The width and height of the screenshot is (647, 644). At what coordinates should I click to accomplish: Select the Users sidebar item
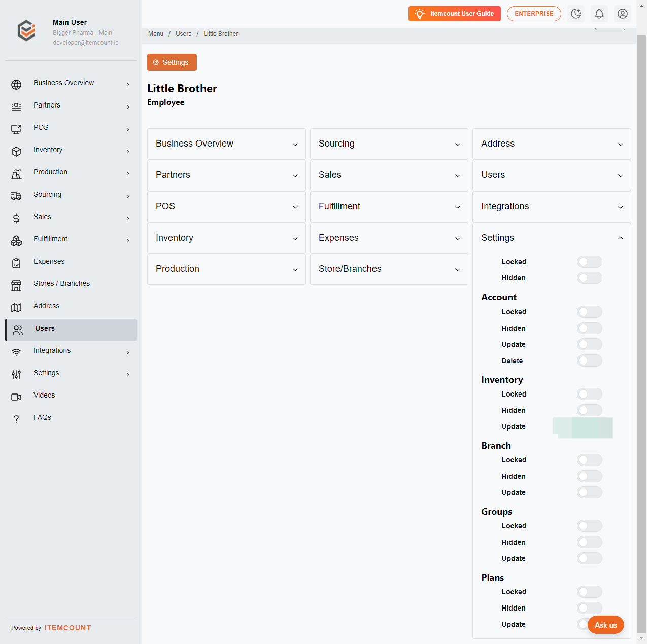click(71, 330)
